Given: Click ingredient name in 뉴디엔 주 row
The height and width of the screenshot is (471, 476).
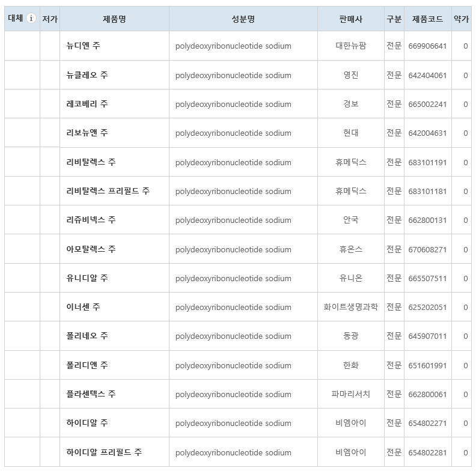Looking at the screenshot, I should (x=233, y=46).
